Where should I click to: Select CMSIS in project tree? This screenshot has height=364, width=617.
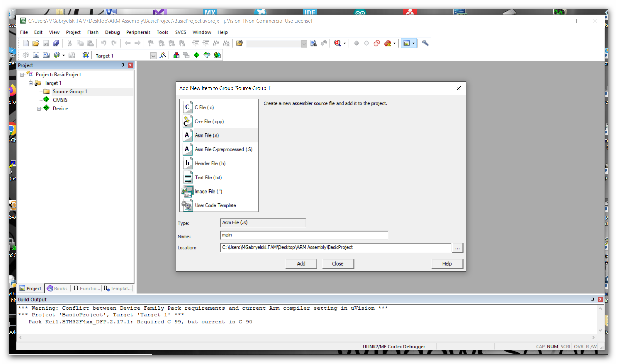60,100
